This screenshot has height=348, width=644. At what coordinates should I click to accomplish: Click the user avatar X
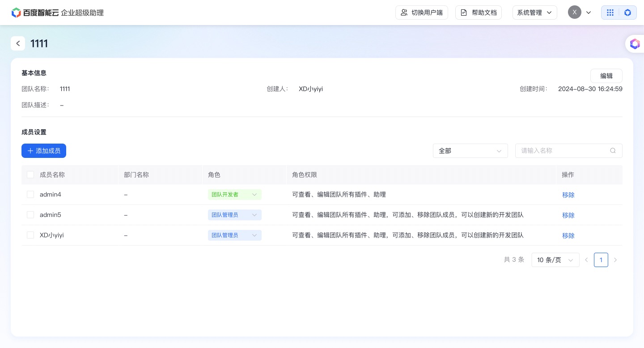[575, 13]
